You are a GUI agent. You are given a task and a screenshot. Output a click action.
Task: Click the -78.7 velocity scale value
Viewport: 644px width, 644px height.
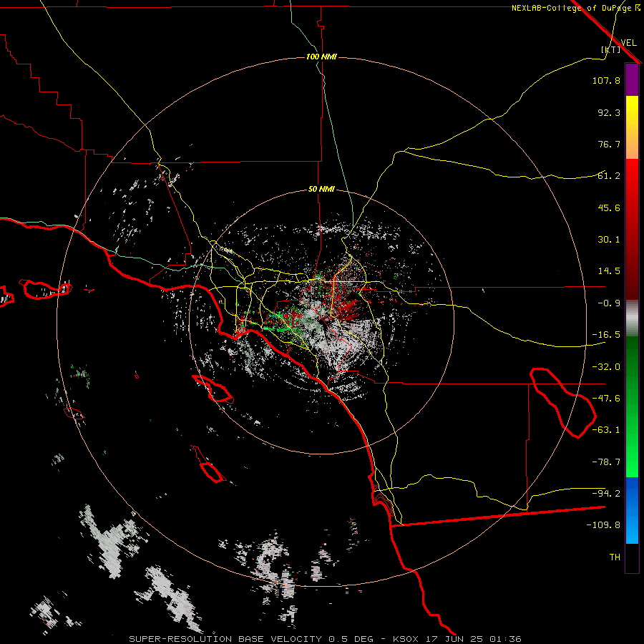[606, 462]
